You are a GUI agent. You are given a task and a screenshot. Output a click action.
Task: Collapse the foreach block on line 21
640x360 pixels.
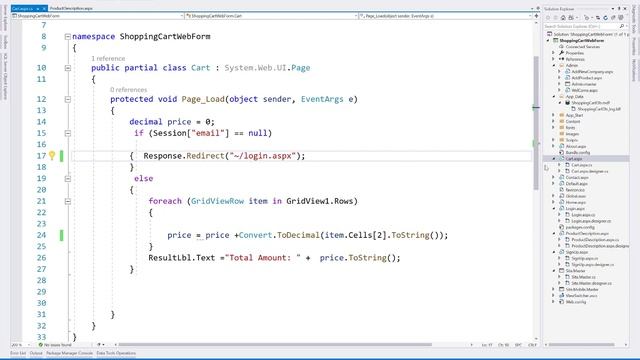coord(68,202)
